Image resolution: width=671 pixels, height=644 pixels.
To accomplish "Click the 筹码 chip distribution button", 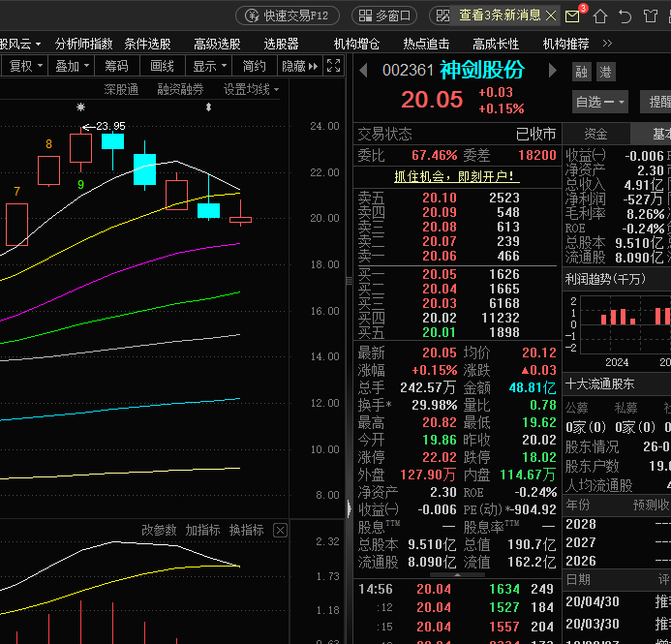I will [117, 66].
